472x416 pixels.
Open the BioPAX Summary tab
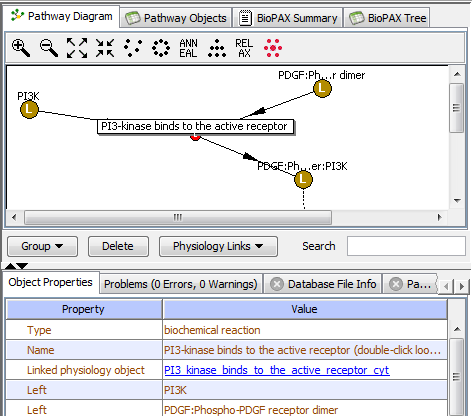pyautogui.click(x=288, y=18)
